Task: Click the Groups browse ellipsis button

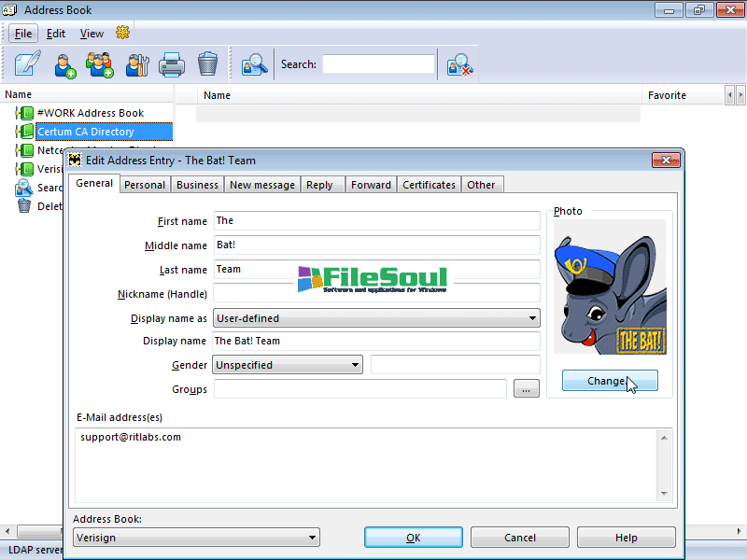Action: (x=527, y=389)
